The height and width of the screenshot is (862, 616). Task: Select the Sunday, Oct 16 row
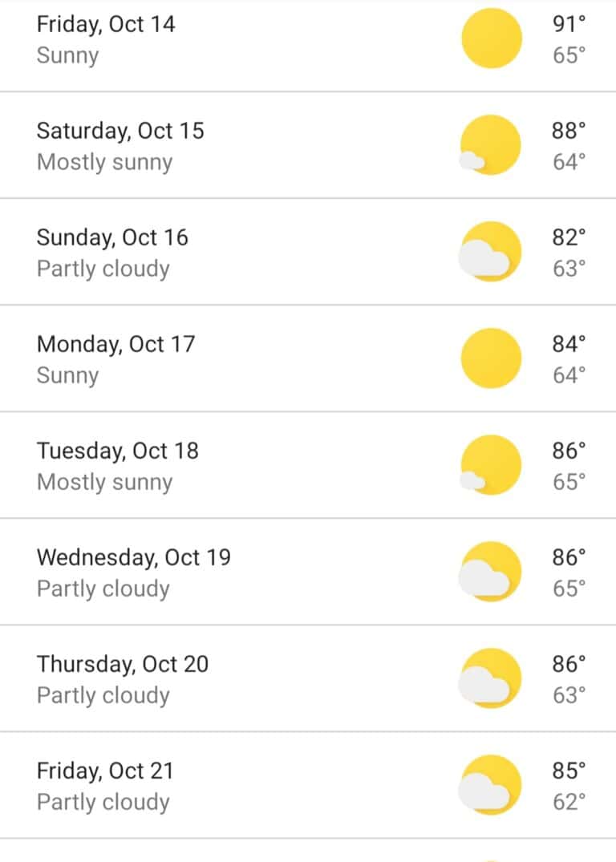308,252
